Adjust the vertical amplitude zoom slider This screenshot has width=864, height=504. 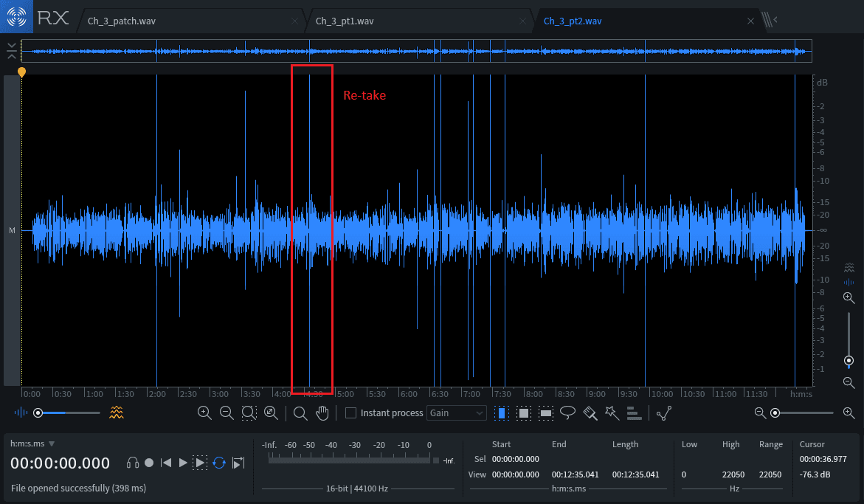click(x=849, y=340)
